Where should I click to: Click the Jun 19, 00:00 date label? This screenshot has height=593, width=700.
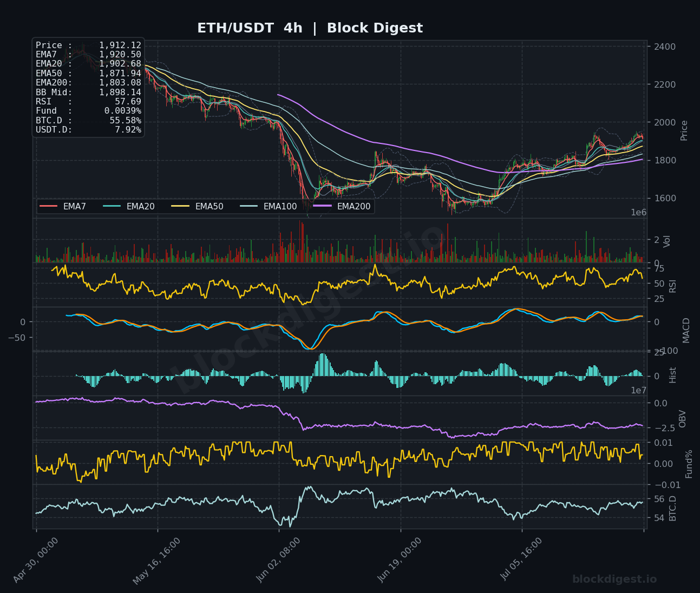[400, 560]
